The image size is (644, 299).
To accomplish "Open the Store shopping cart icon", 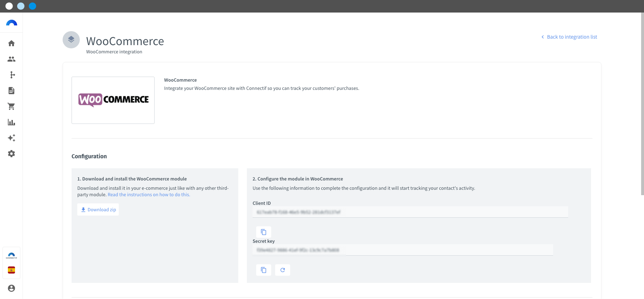I will click(11, 106).
